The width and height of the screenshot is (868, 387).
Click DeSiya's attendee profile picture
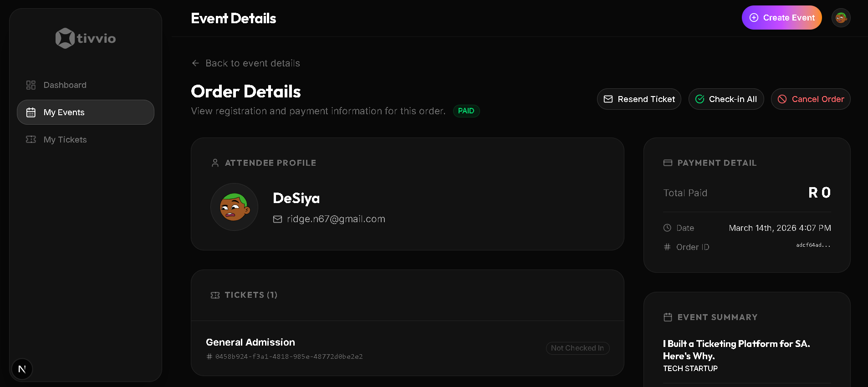[234, 207]
